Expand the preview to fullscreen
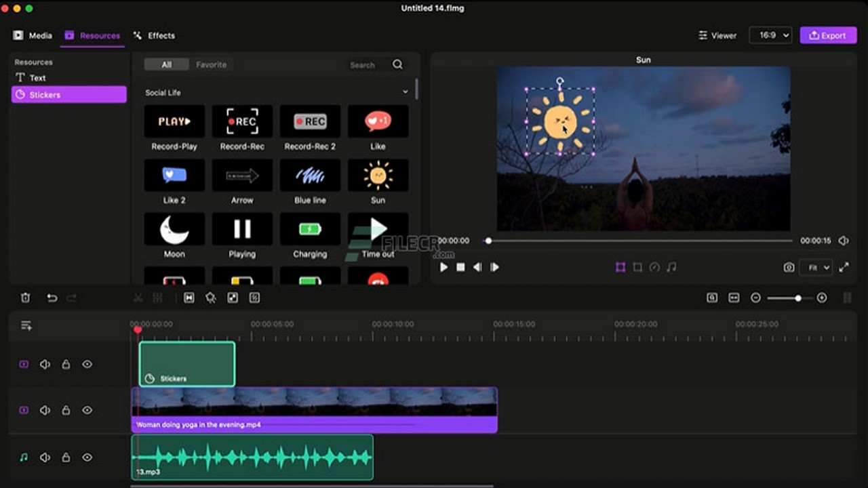This screenshot has width=868, height=488. [x=844, y=268]
